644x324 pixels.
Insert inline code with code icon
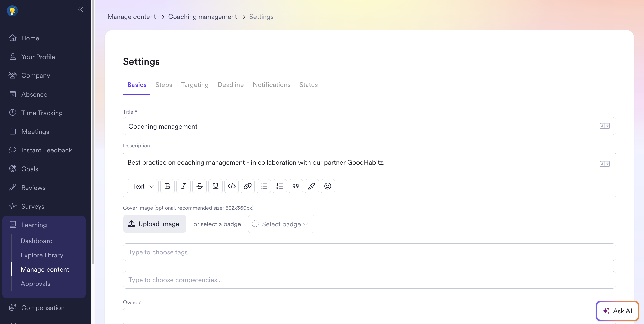(x=231, y=186)
